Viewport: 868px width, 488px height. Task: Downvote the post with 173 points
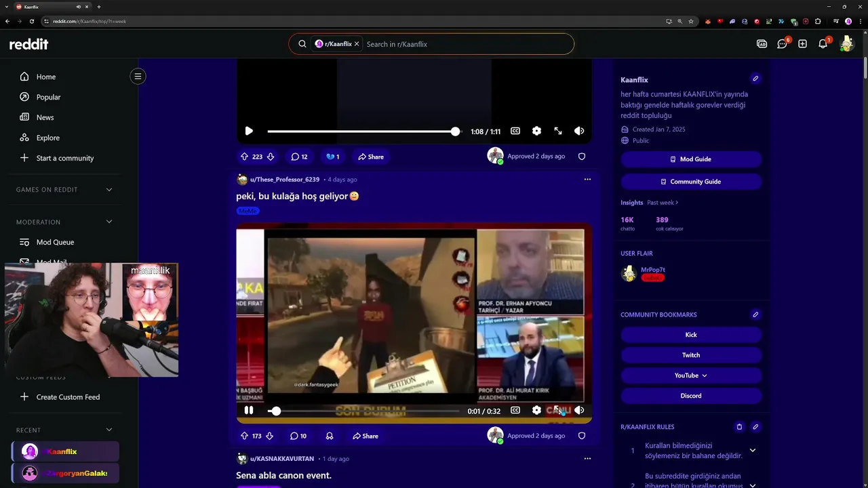269,436
